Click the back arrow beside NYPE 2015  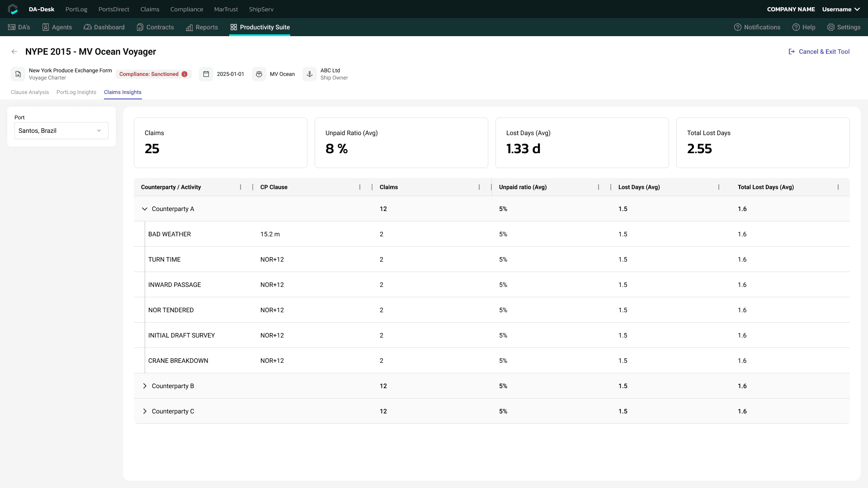pos(14,52)
